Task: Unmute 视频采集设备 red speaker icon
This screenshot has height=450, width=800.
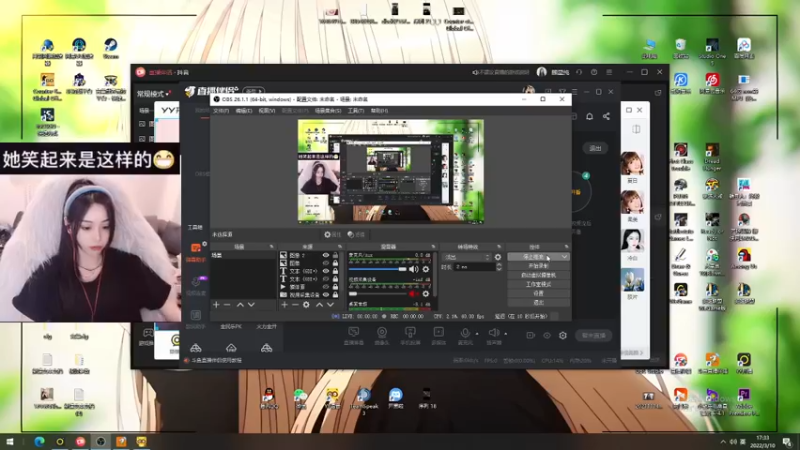Action: pos(413,294)
